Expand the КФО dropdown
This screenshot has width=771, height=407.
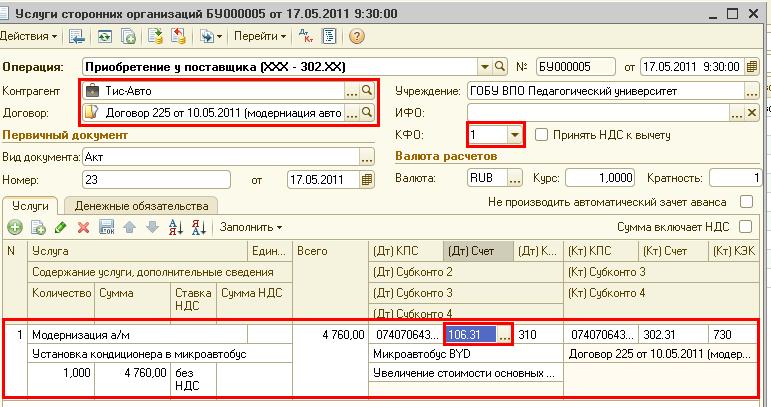point(514,134)
